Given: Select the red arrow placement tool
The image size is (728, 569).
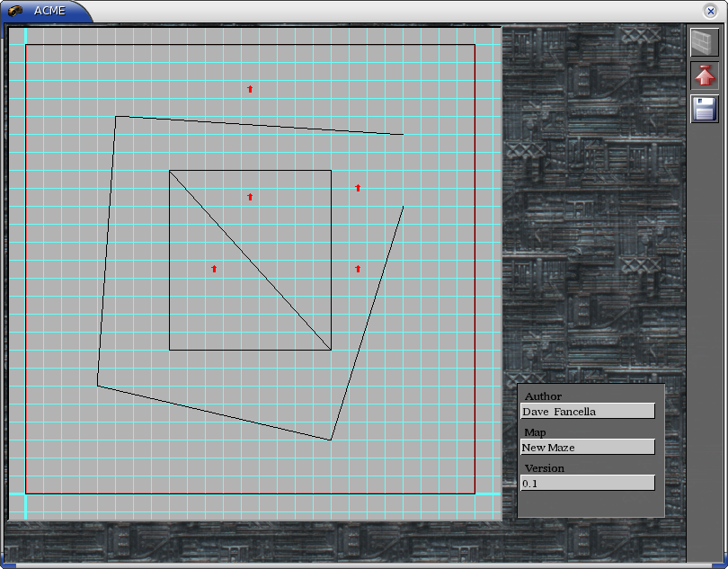Looking at the screenshot, I should coord(705,76).
